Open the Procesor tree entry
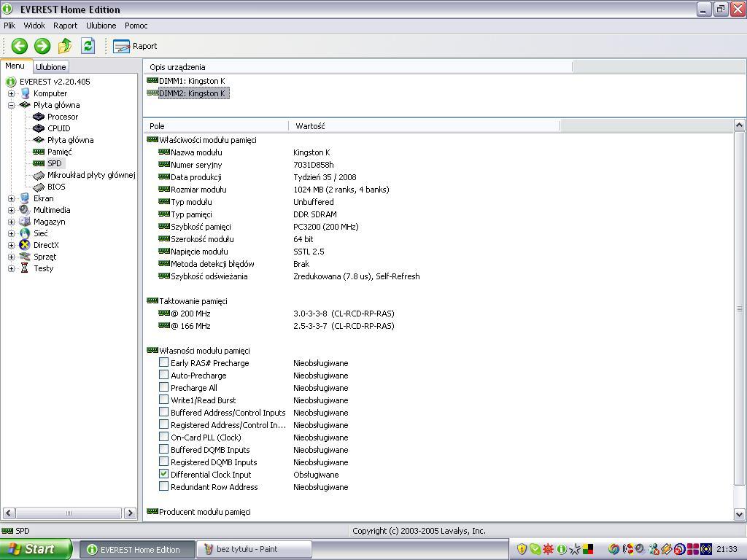The height and width of the screenshot is (560, 747). pyautogui.click(x=63, y=117)
